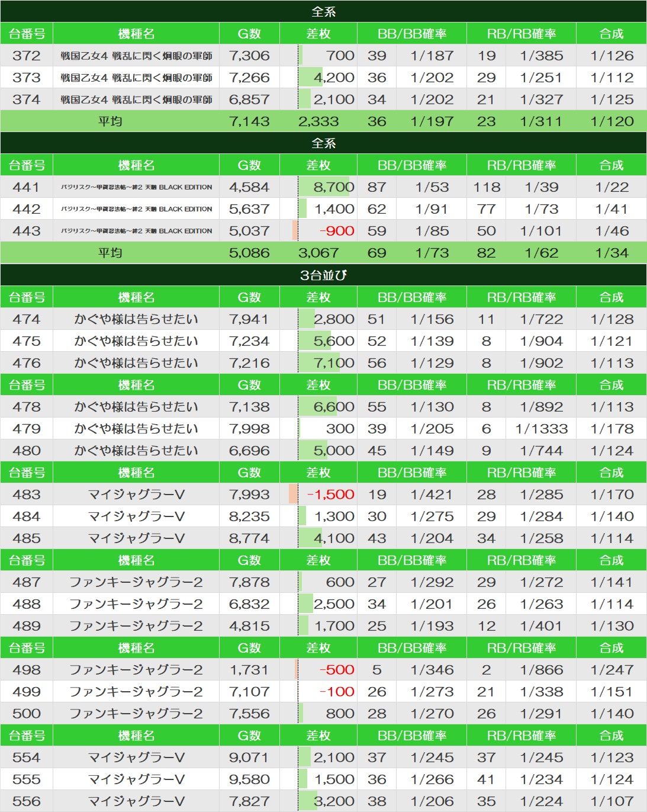
Task: Click the red -100 difference for machine 499
Action: coord(337,692)
